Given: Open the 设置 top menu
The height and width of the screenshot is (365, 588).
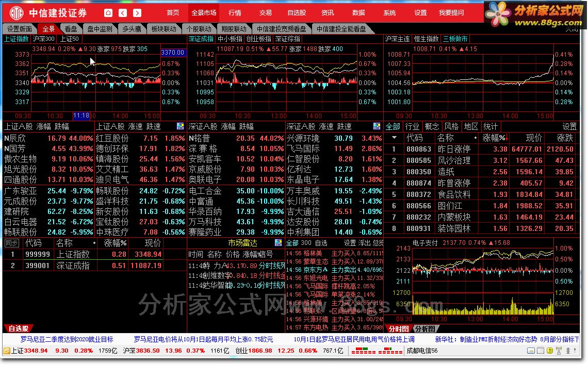Looking at the screenshot, I should [420, 13].
